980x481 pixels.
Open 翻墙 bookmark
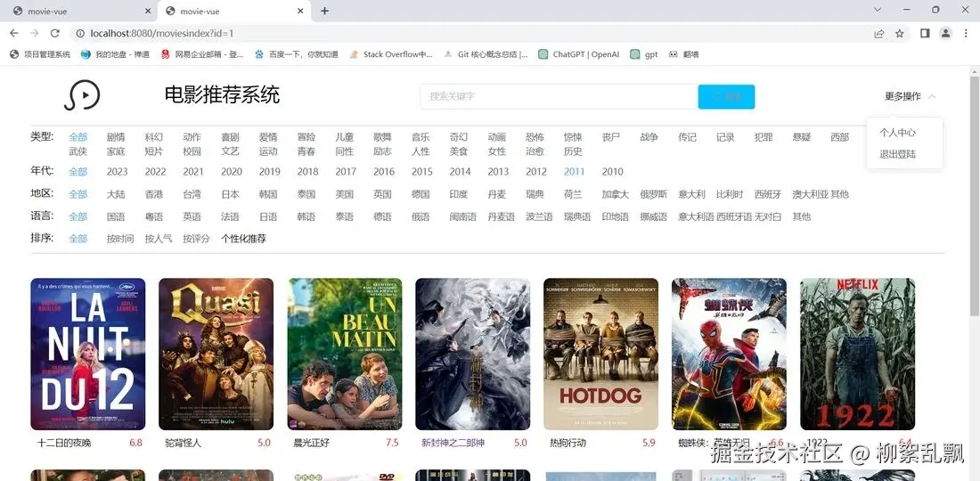(683, 54)
